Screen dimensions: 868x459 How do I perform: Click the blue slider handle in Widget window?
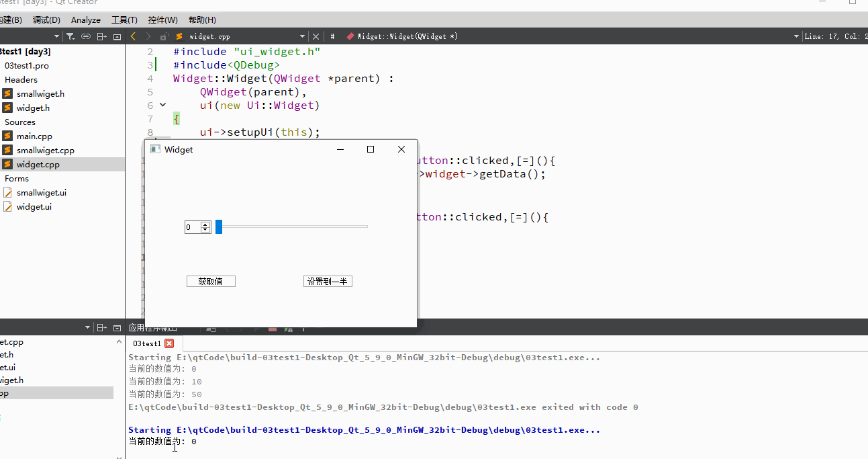(x=219, y=227)
